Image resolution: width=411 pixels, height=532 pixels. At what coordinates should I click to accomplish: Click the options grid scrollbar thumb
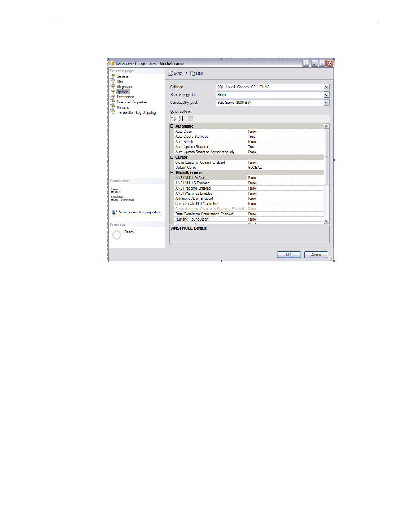(x=326, y=157)
